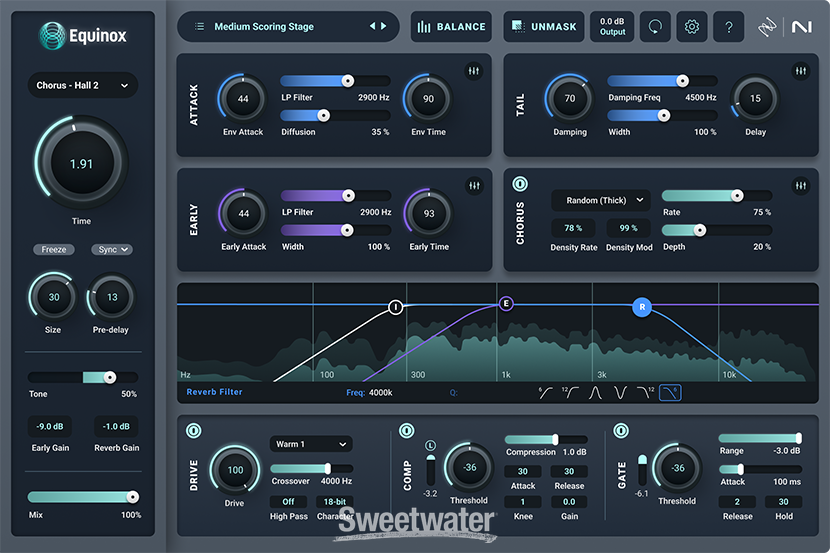Open the Tail section mixer settings icon
The image size is (830, 553).
coord(800,71)
